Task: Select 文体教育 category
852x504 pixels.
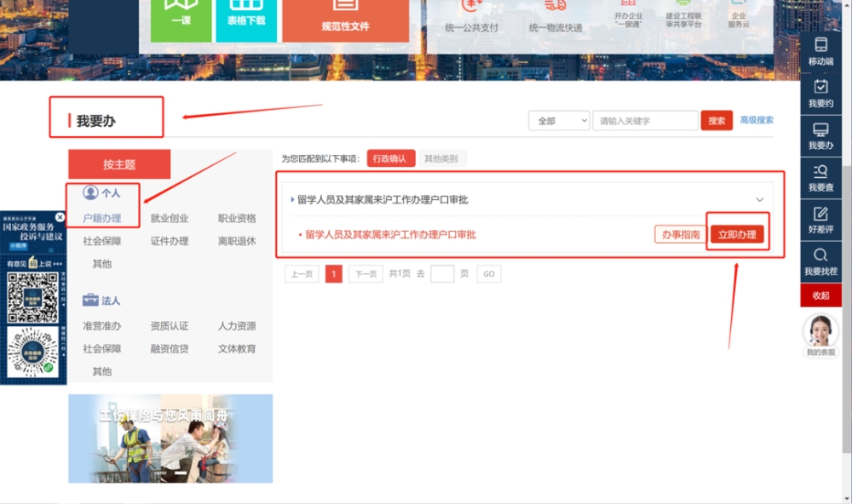Action: (237, 349)
